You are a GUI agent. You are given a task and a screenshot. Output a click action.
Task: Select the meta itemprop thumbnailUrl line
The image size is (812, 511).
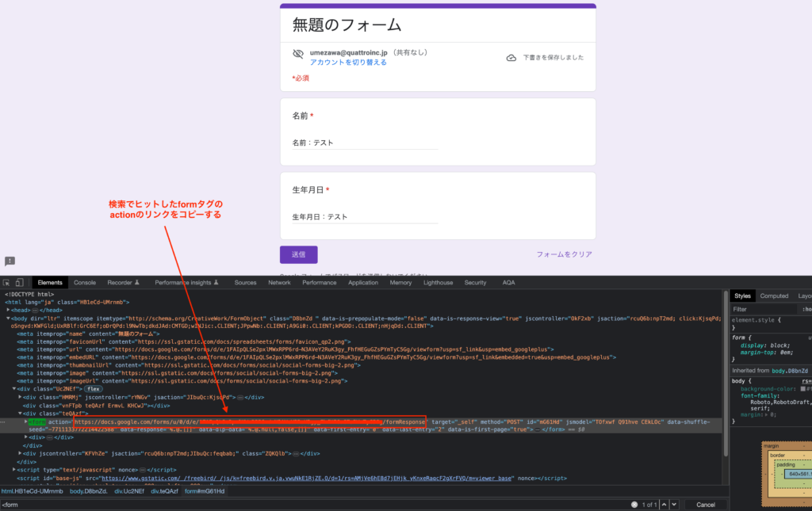189,365
